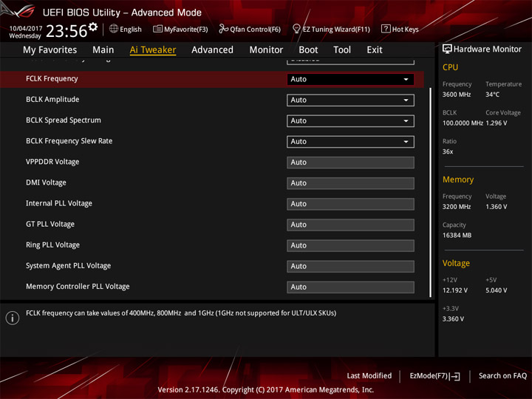This screenshot has height=399, width=532.
Task: Open the BCLK Amplitude dropdown
Action: [x=350, y=100]
